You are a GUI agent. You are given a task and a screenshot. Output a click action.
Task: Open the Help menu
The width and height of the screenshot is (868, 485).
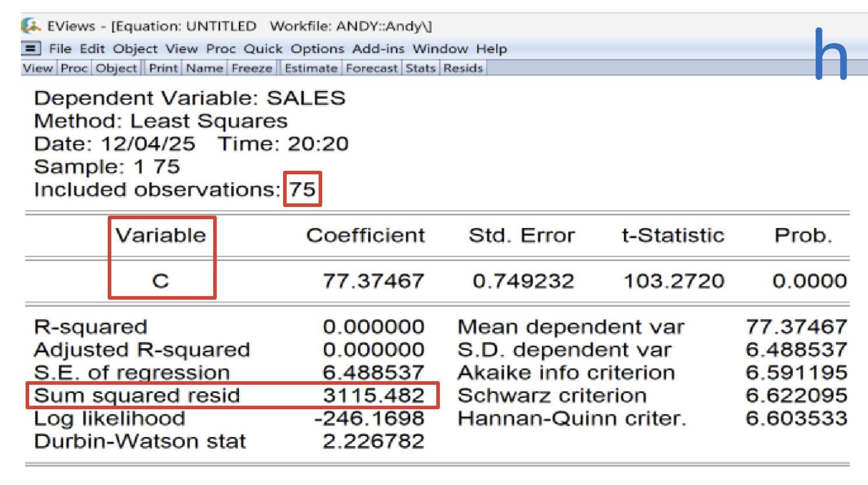(491, 49)
